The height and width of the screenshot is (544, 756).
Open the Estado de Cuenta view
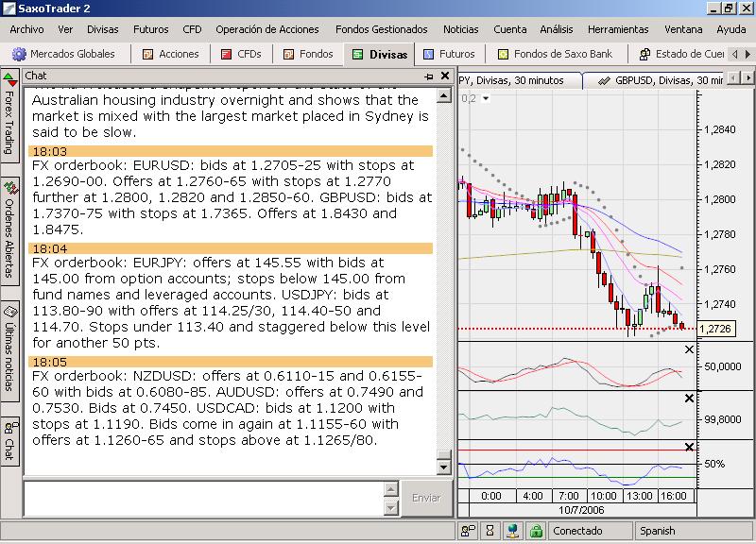click(x=681, y=54)
